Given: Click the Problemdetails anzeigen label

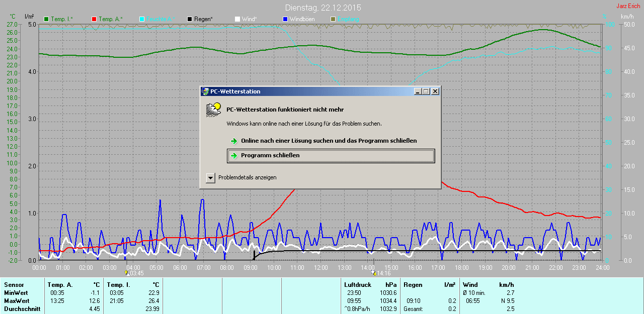Looking at the screenshot, I should tap(247, 178).
